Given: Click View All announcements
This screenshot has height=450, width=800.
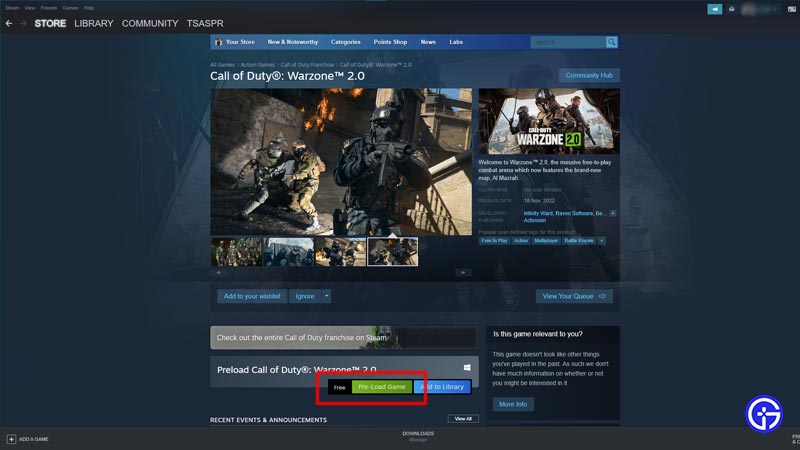Looking at the screenshot, I should coord(463,419).
